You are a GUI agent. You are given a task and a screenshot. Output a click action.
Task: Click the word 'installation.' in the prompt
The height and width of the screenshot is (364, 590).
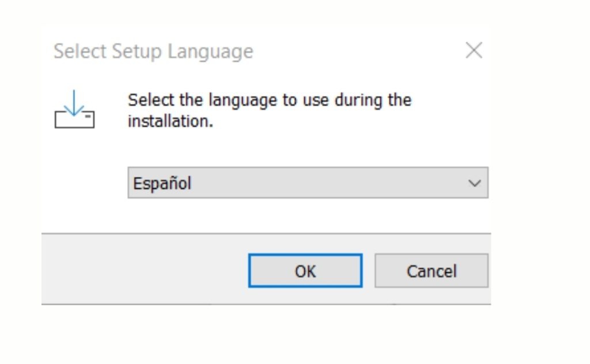click(170, 123)
